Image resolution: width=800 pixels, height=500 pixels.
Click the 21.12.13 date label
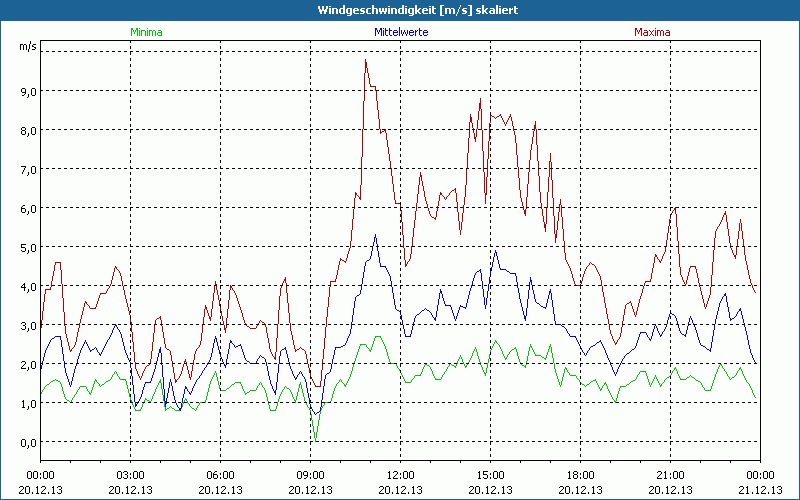coord(760,490)
